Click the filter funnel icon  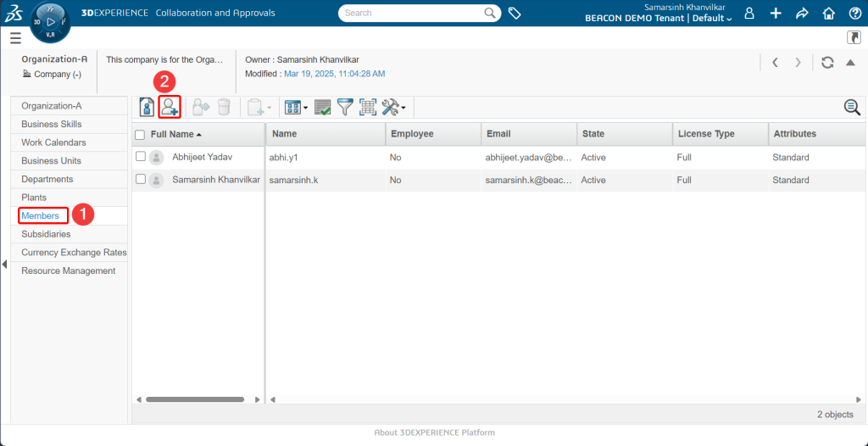(345, 107)
